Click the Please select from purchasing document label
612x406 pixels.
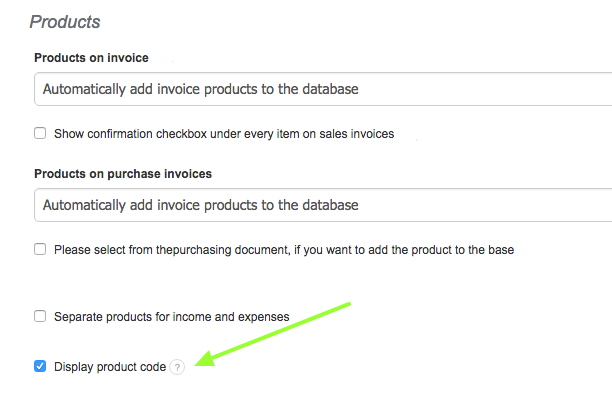point(283,249)
